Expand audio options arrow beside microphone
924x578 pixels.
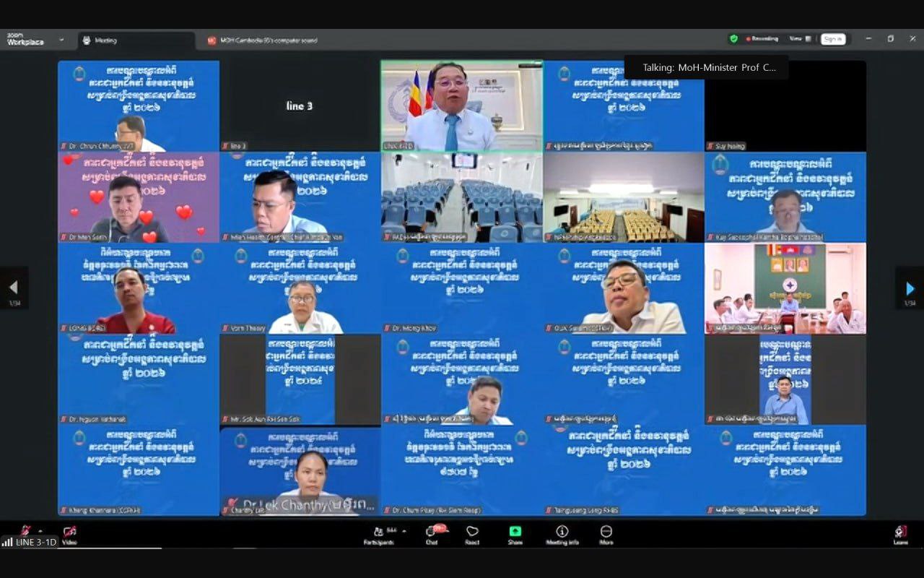(x=40, y=530)
